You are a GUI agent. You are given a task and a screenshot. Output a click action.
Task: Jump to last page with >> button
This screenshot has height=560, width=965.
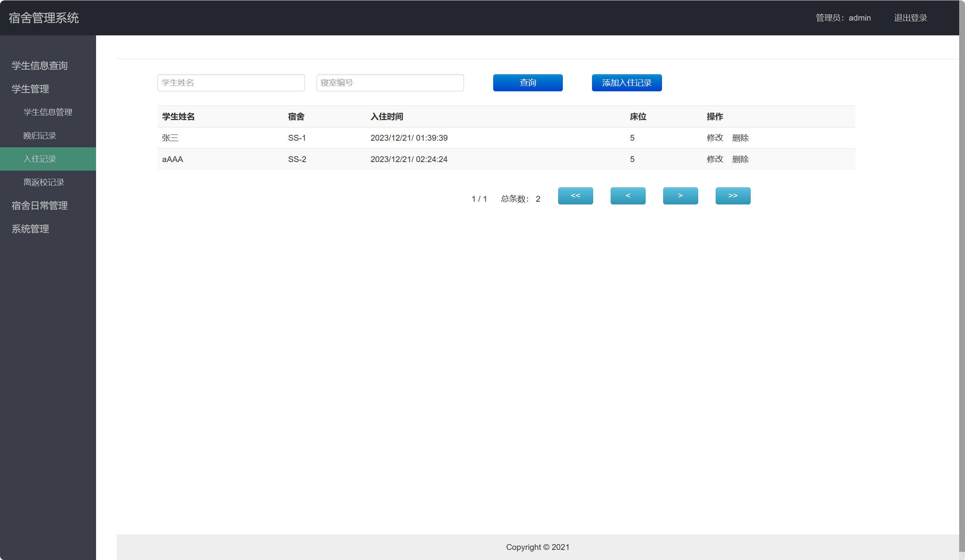click(733, 195)
